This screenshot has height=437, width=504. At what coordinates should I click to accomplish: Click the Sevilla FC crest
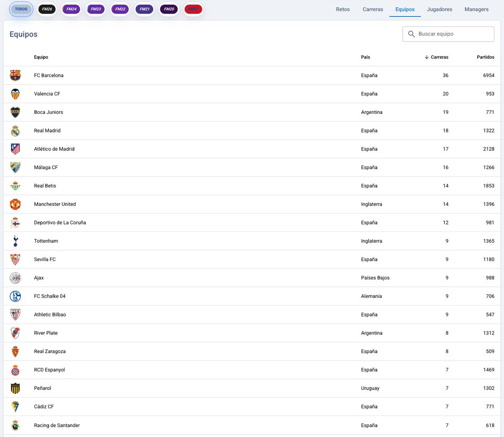[15, 259]
